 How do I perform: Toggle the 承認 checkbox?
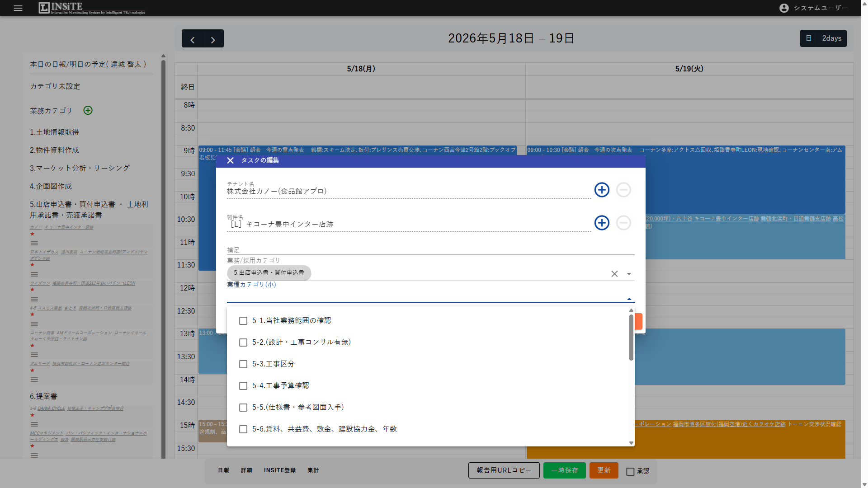(x=630, y=471)
